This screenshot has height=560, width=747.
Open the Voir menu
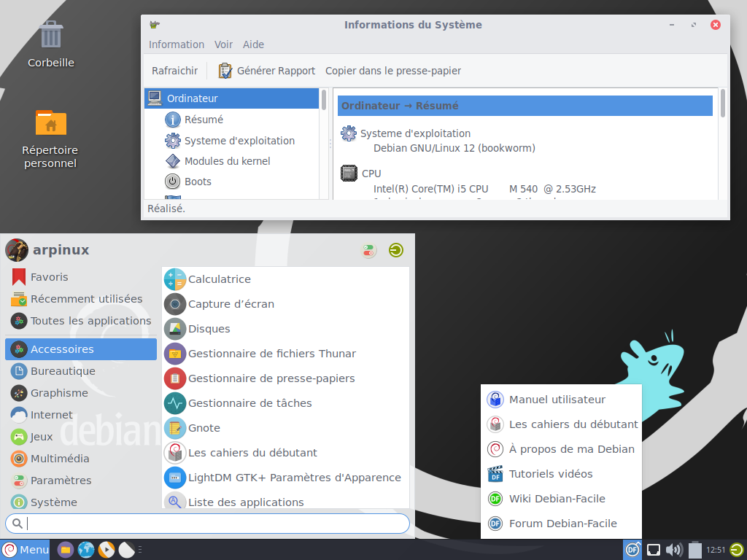pyautogui.click(x=223, y=44)
